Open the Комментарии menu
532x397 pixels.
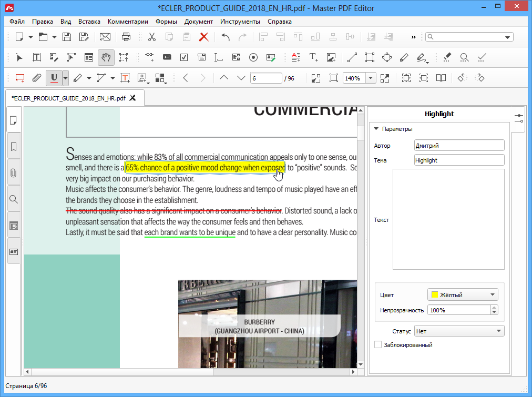click(128, 22)
